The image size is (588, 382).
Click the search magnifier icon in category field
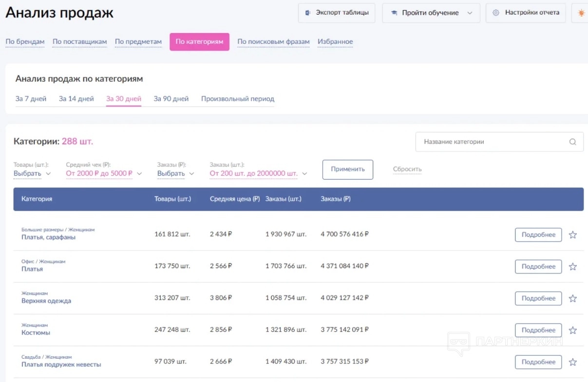click(x=572, y=142)
